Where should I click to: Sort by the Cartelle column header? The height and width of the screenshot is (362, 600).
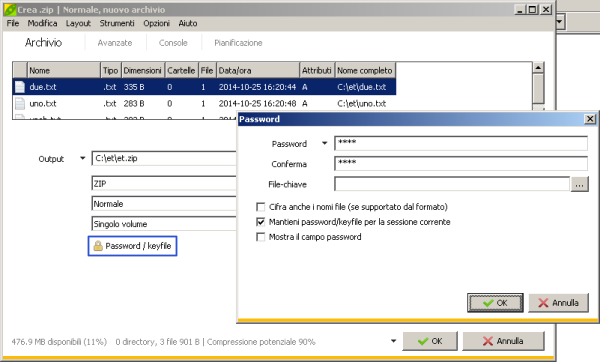[x=182, y=70]
